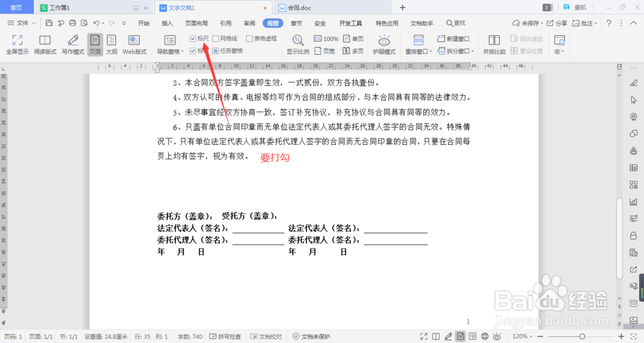Switch to Web版式 layout

click(135, 44)
